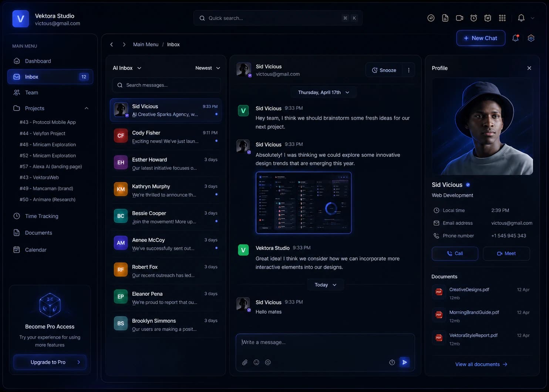Screen dimensions: 549x392
Task: Open the AI Inbox dropdown
Action: (127, 68)
